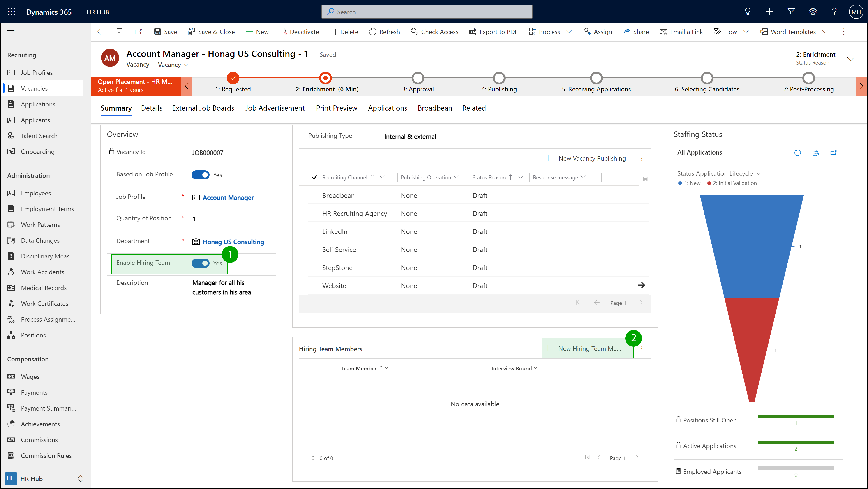Image resolution: width=868 pixels, height=489 pixels.
Task: Open Talent Search in sidebar
Action: coord(39,136)
